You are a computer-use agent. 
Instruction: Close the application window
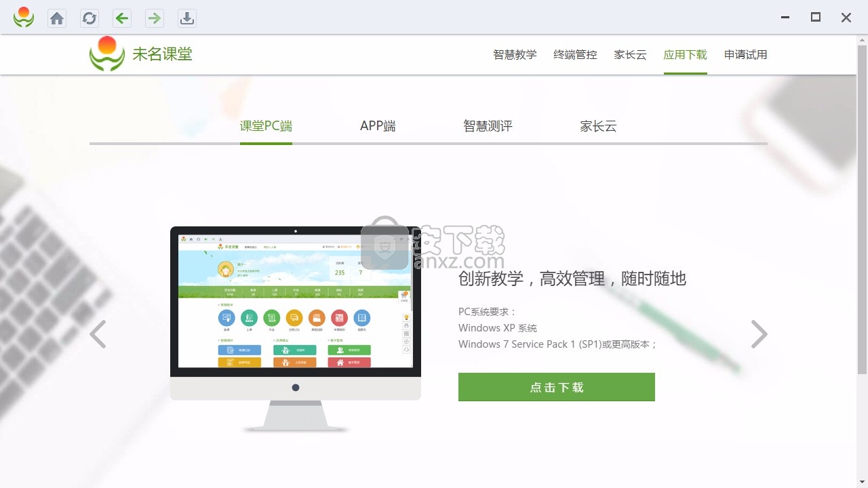(x=846, y=18)
